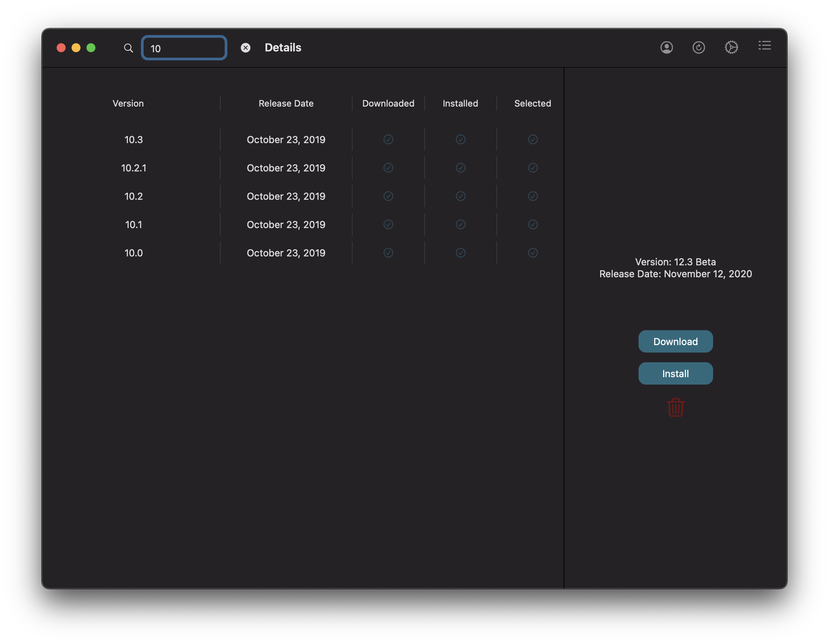This screenshot has width=829, height=644.
Task: Click the Version column header
Action: 128,104
